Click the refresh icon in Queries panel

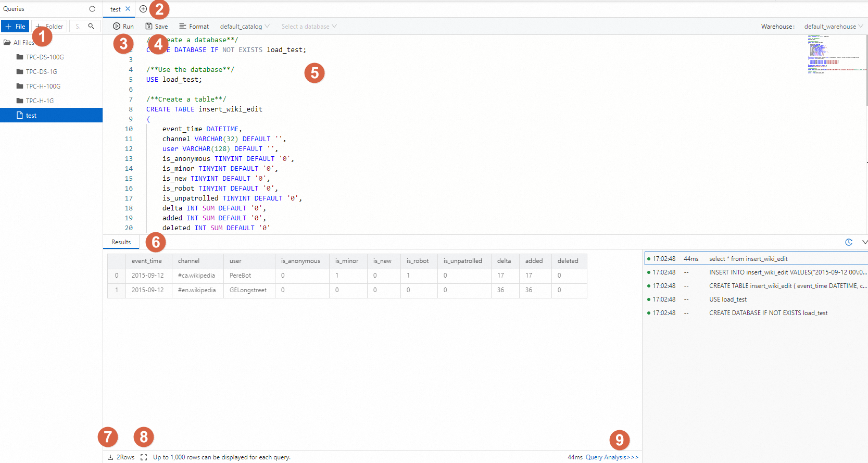[92, 9]
